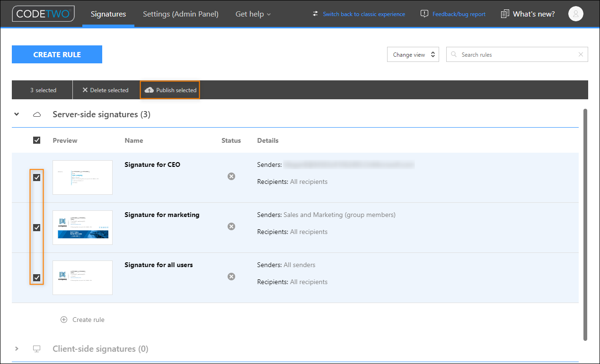Image resolution: width=600 pixels, height=364 pixels.
Task: Click the Name column header
Action: pos(134,140)
